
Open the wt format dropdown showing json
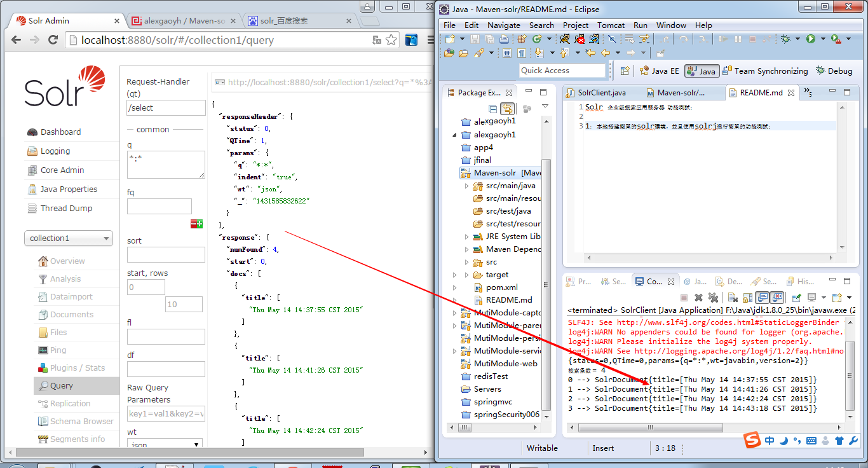[x=165, y=444]
